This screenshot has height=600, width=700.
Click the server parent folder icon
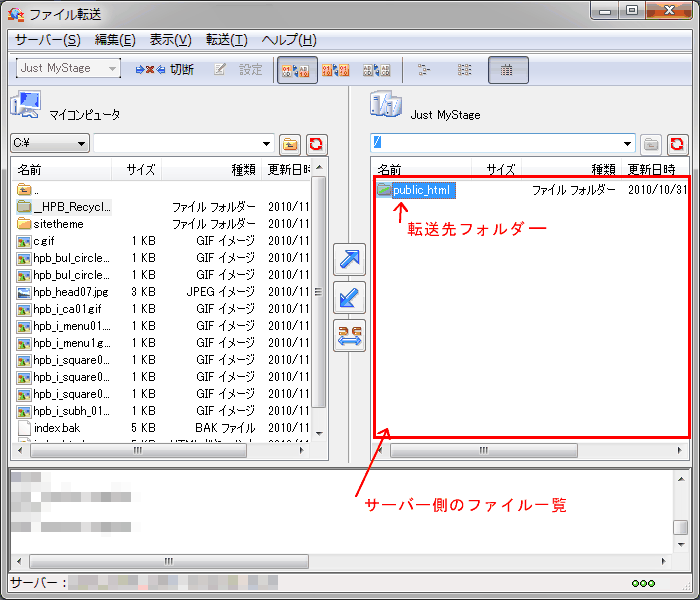[x=651, y=144]
